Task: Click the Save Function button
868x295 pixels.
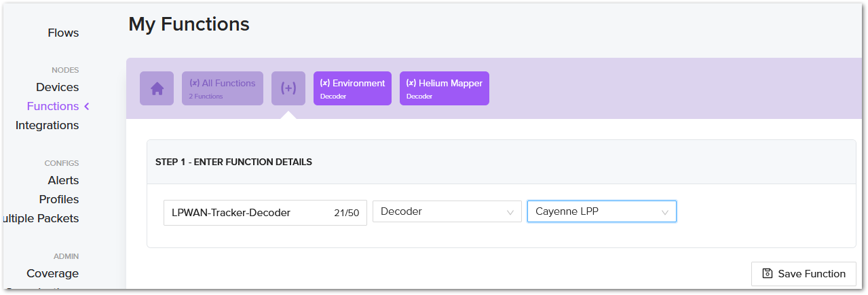Action: tap(804, 273)
